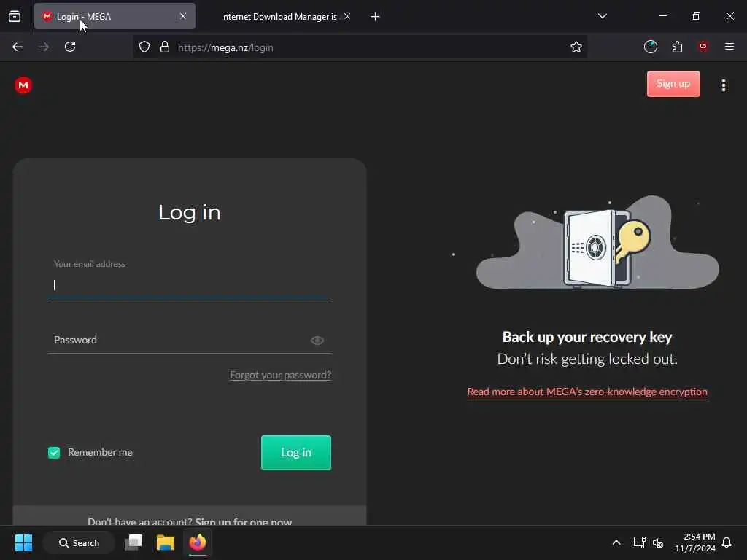This screenshot has height=560, width=747.
Task: Open Firefox application hamburger menu
Action: pyautogui.click(x=729, y=47)
